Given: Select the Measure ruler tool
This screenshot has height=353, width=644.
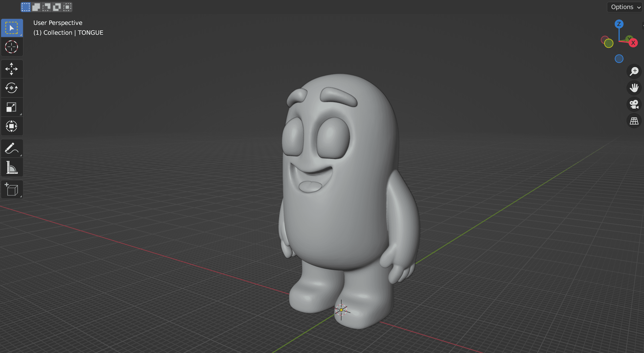Looking at the screenshot, I should 11,167.
